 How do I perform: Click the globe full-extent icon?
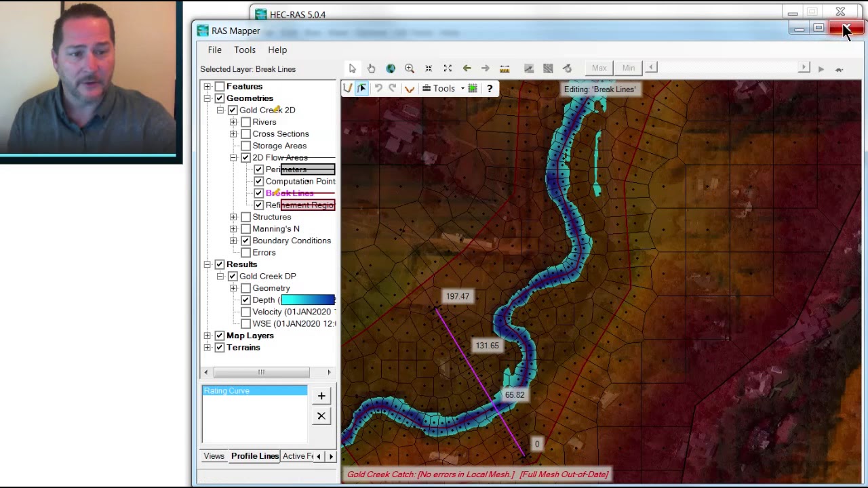pos(391,68)
